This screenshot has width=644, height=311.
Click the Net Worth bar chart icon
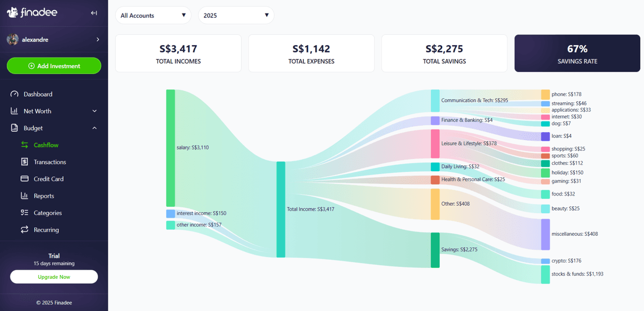coord(14,111)
